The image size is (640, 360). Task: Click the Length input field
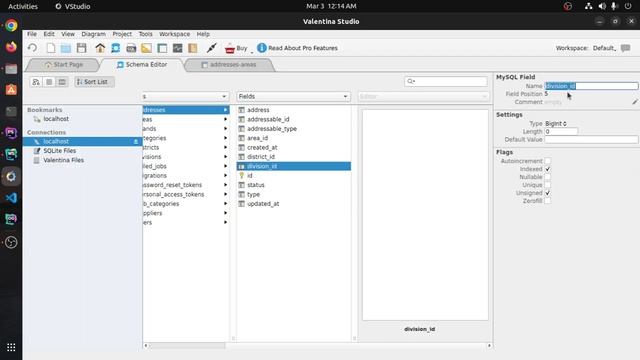[x=561, y=131]
